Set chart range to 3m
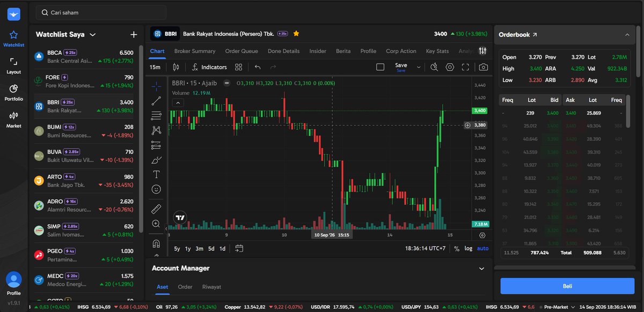The width and height of the screenshot is (644, 312). [x=199, y=248]
